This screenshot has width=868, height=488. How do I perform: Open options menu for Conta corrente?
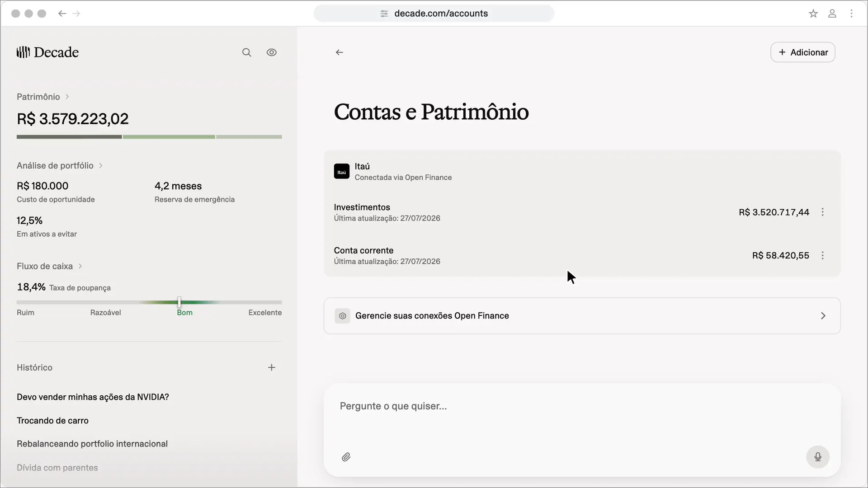click(823, 255)
